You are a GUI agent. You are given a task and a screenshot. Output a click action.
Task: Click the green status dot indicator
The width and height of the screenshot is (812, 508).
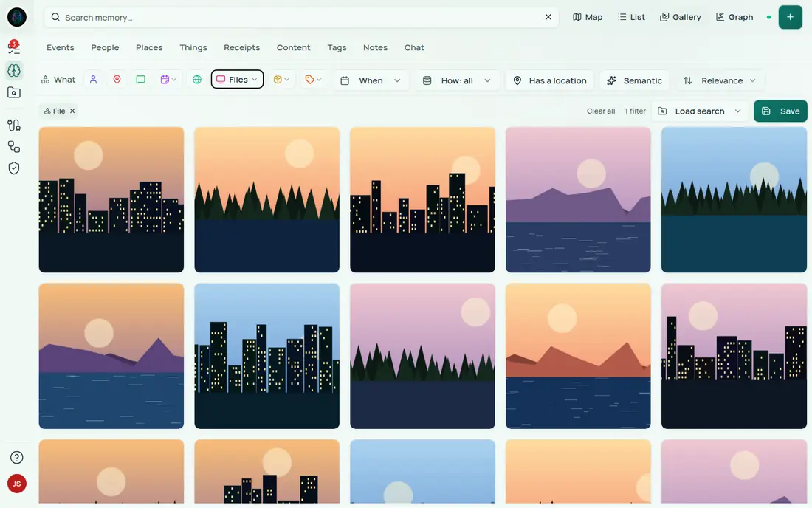coord(768,17)
